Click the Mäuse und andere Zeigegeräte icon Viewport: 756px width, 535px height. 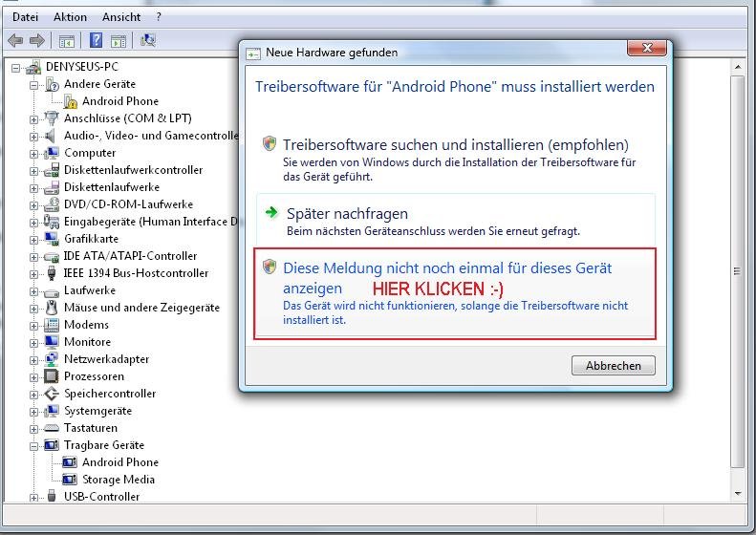[52, 308]
